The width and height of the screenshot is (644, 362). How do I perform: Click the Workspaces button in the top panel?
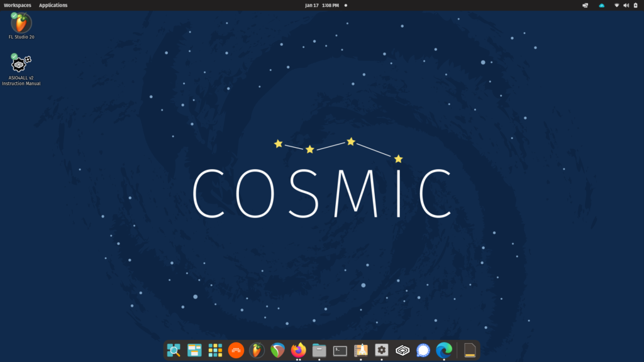point(18,5)
